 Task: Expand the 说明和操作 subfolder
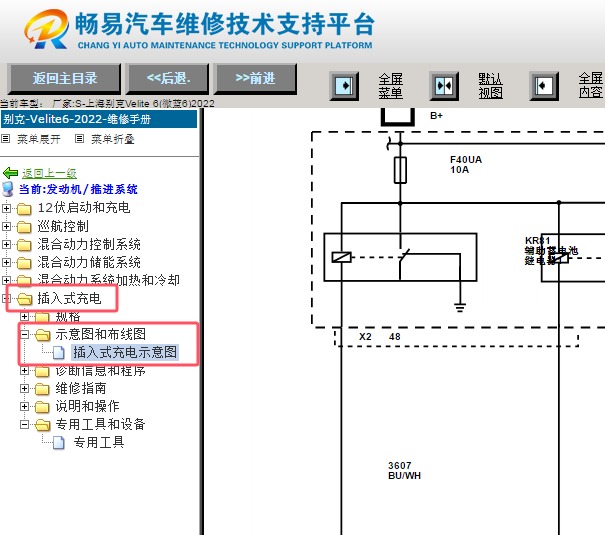[24, 406]
